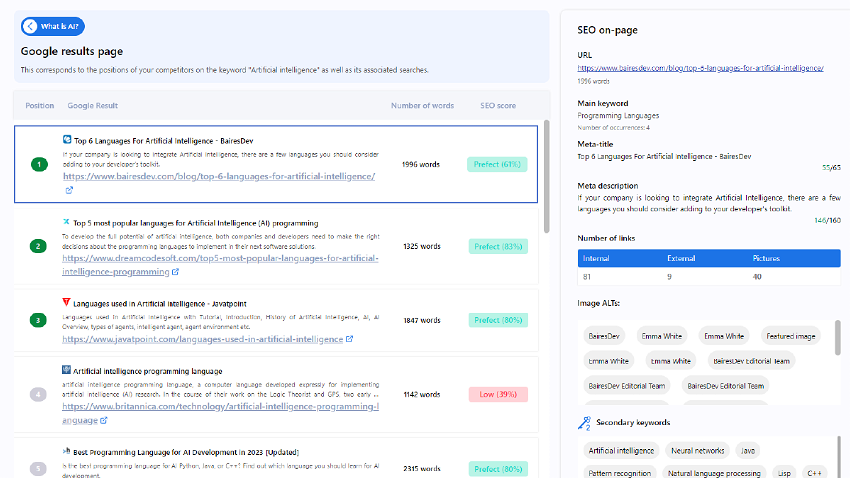850x478 pixels.
Task: Open external link icon beside britannica URL
Action: (x=104, y=420)
